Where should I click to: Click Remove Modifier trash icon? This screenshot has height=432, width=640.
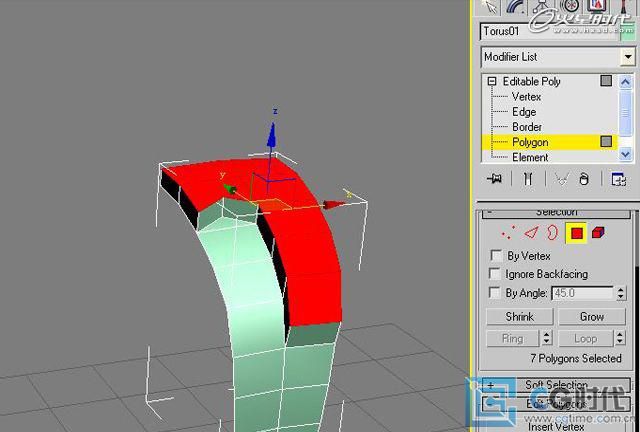click(584, 179)
